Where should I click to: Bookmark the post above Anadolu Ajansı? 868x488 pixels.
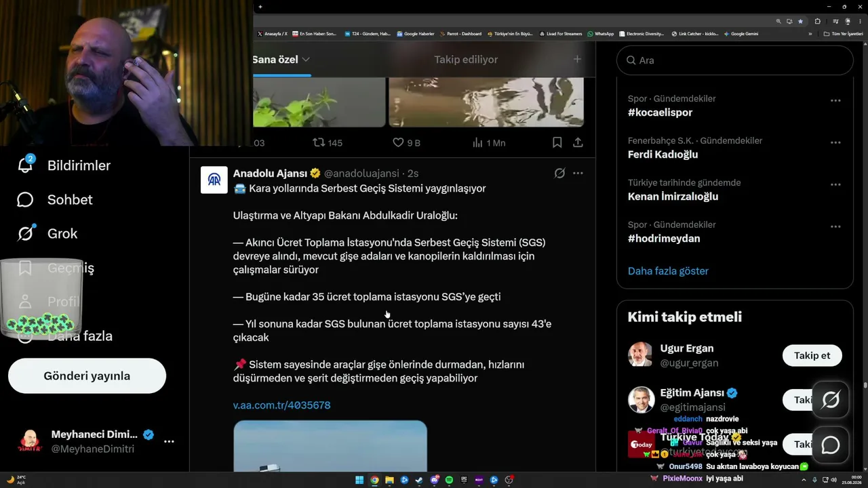point(557,142)
